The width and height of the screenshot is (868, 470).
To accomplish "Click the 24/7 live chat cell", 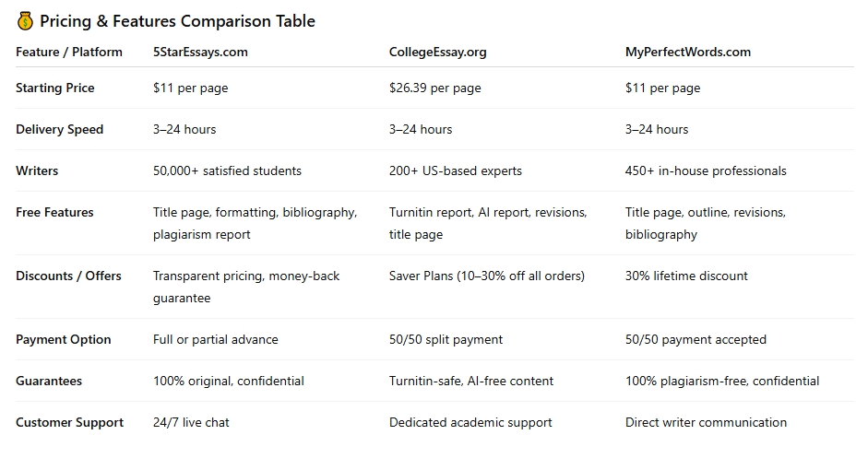I will pos(191,423).
